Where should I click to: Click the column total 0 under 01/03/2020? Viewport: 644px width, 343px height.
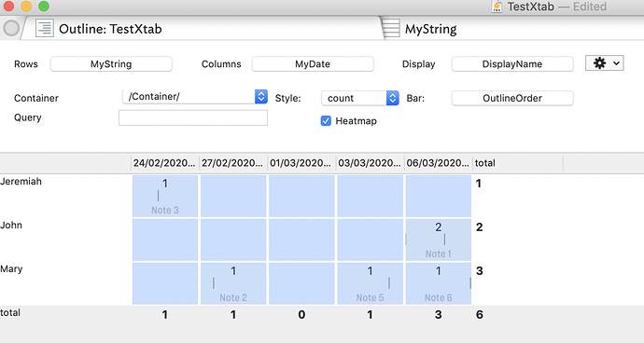click(301, 315)
